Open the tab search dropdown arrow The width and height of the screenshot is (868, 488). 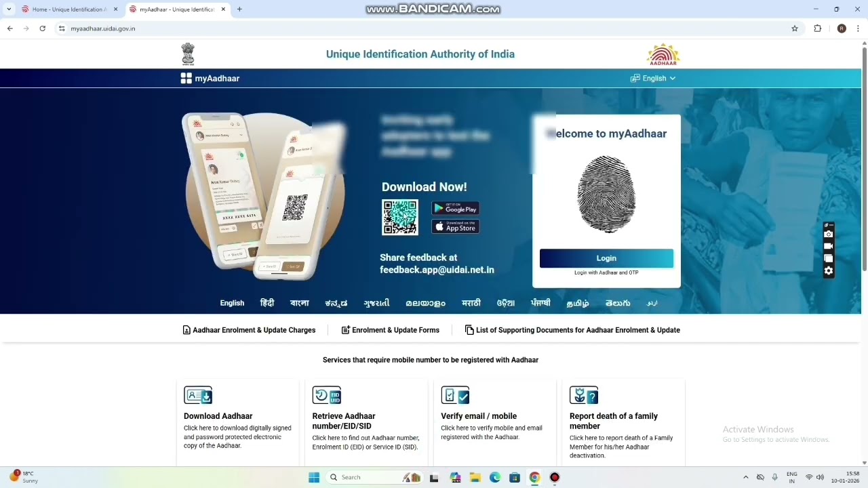pyautogui.click(x=9, y=9)
